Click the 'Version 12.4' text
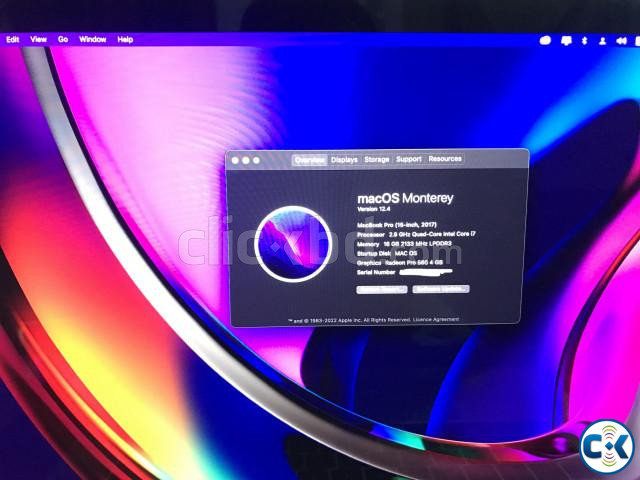The width and height of the screenshot is (640, 480). tap(373, 209)
